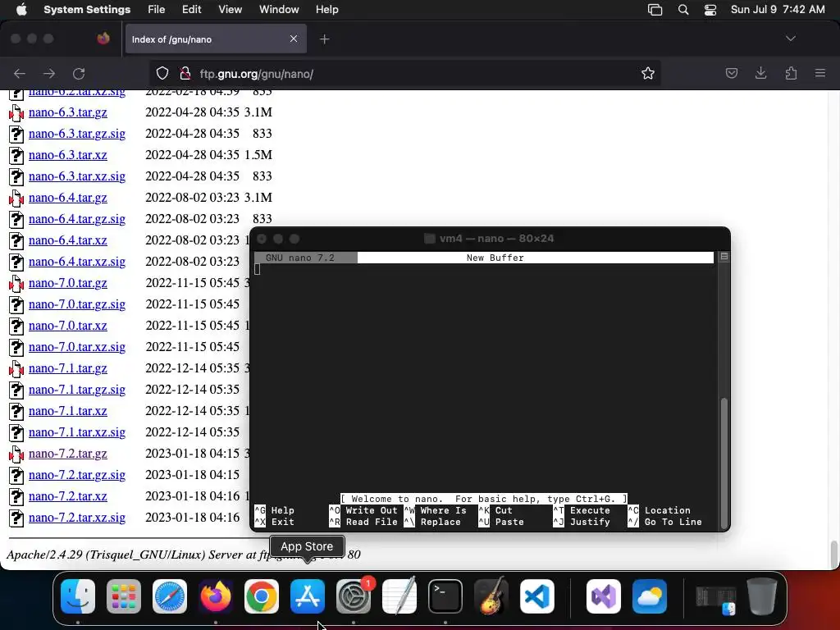Click the ftp.gnu.org address bar
Screen dimensions: 840x630
tap(404, 73)
